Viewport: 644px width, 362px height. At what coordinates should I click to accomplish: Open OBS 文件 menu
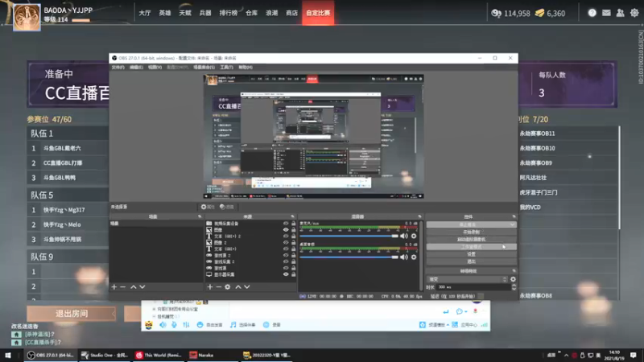click(118, 68)
